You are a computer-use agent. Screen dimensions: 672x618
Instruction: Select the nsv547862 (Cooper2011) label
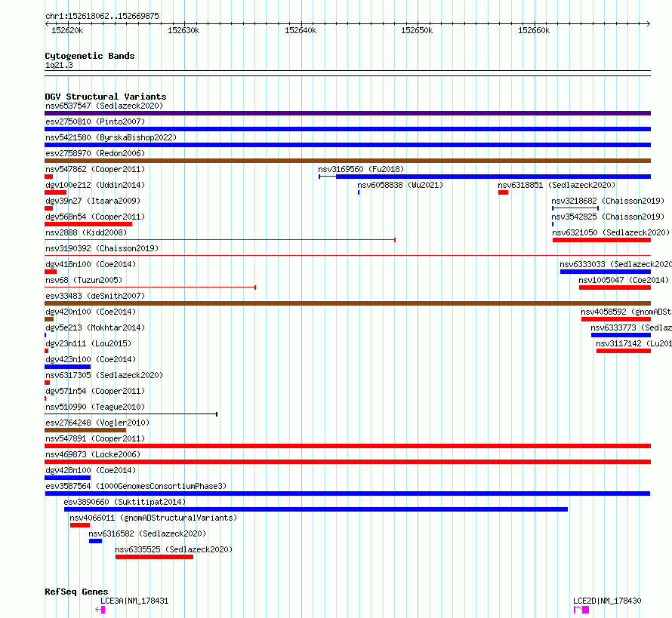coord(95,169)
